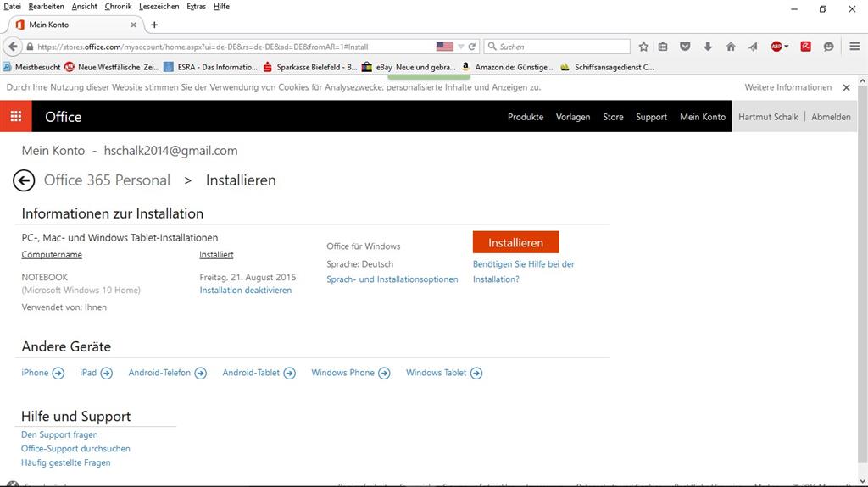Go to the browser home page icon
The width and height of the screenshot is (868, 487).
click(x=731, y=47)
